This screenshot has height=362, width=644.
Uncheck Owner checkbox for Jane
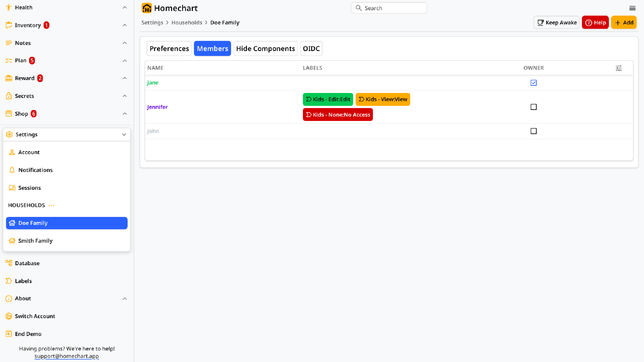(533, 83)
